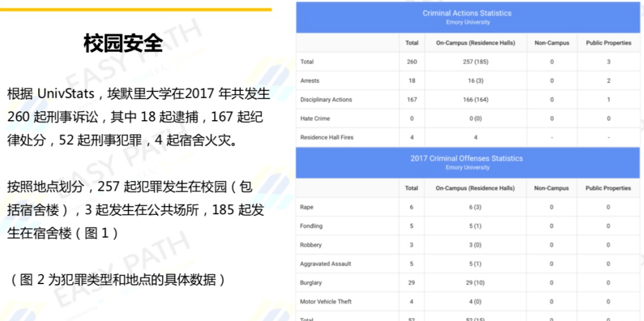Click the cell value 29 (10)

[475, 283]
